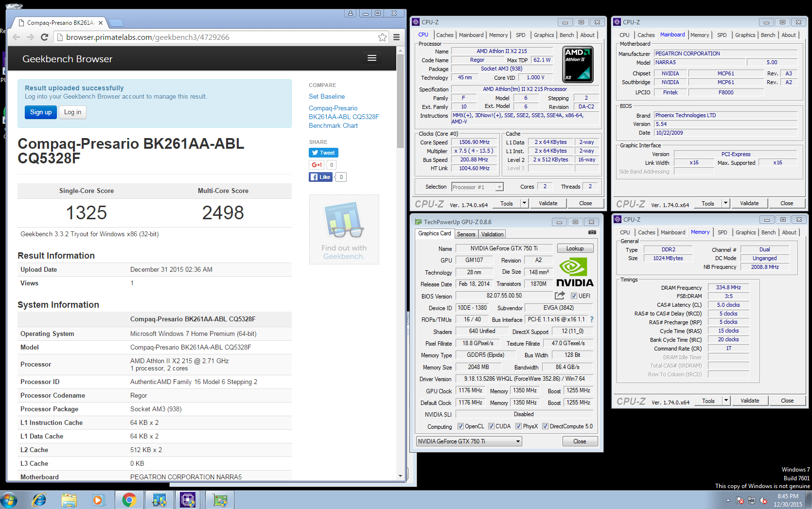Image resolution: width=812 pixels, height=509 pixels.
Task: Click Lookup button in GPU-Z
Action: (575, 248)
